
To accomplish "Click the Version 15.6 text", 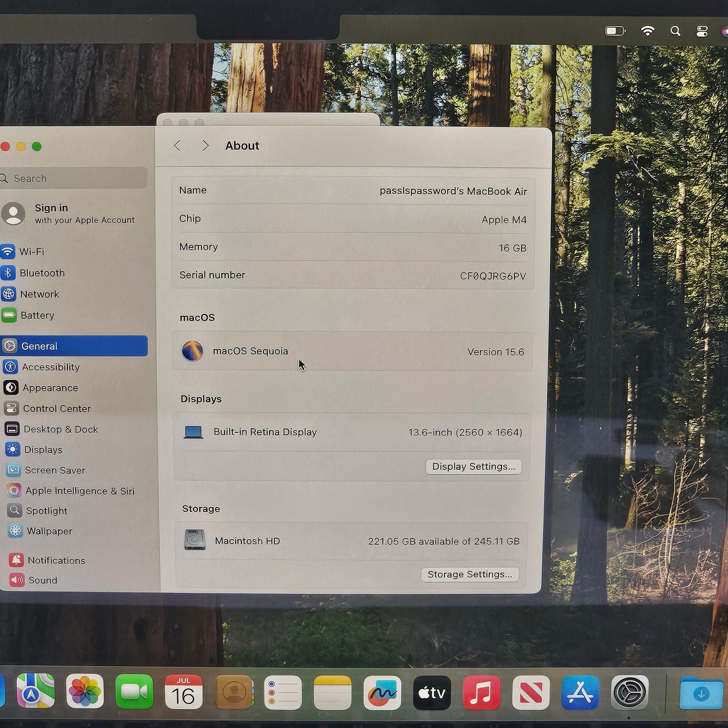I will [496, 352].
